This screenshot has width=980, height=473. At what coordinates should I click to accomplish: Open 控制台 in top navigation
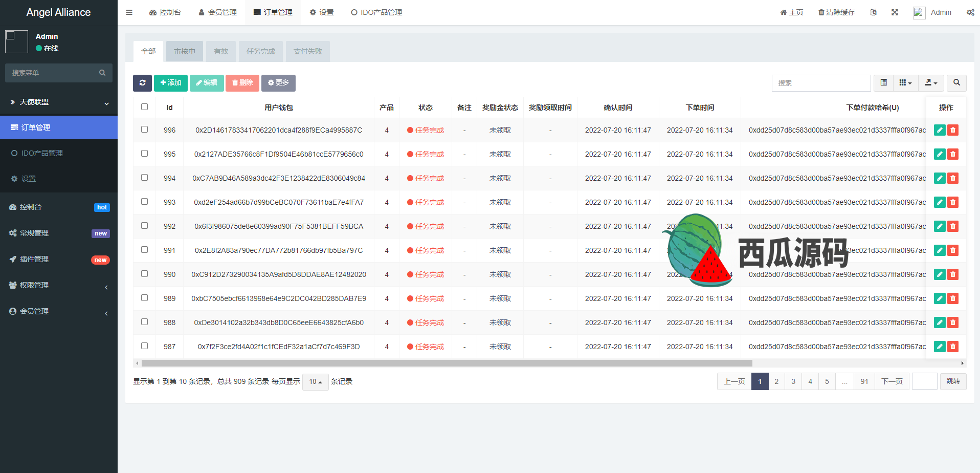[165, 12]
